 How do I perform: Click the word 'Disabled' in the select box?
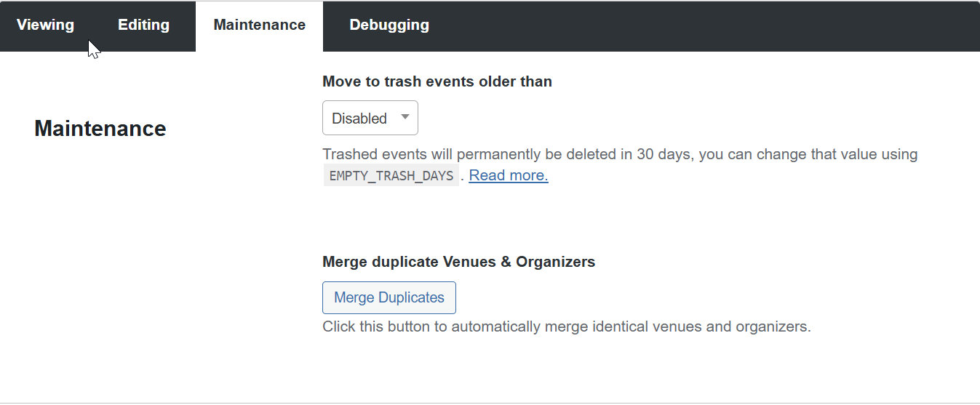359,119
